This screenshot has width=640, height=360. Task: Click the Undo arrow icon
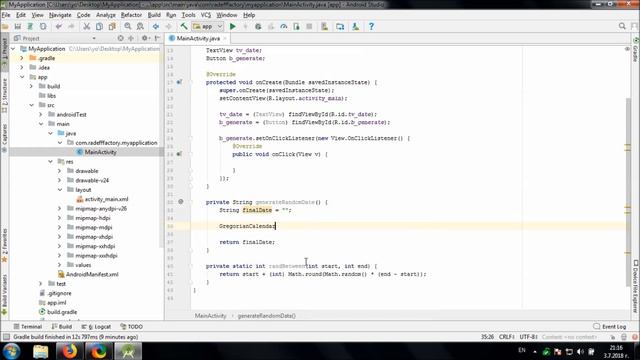pos(59,27)
